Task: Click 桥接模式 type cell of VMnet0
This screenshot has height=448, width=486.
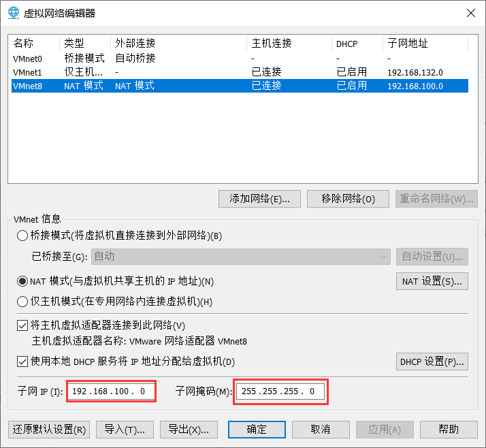Action: (84, 59)
